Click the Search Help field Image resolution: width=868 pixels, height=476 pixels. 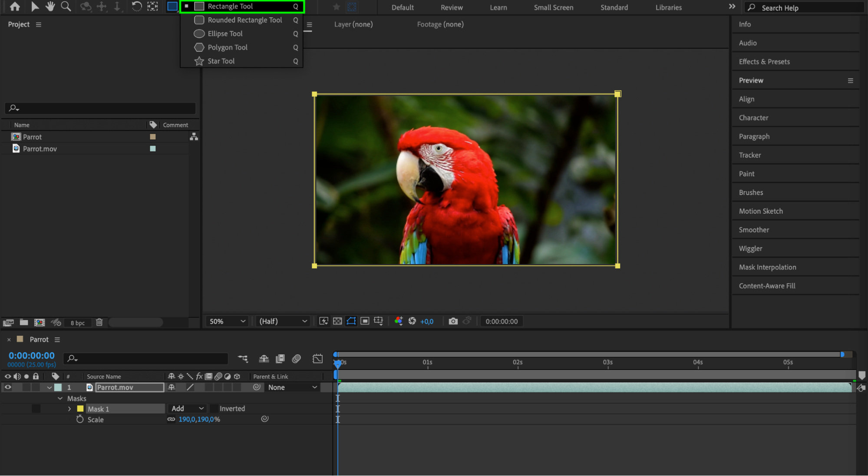(x=803, y=8)
